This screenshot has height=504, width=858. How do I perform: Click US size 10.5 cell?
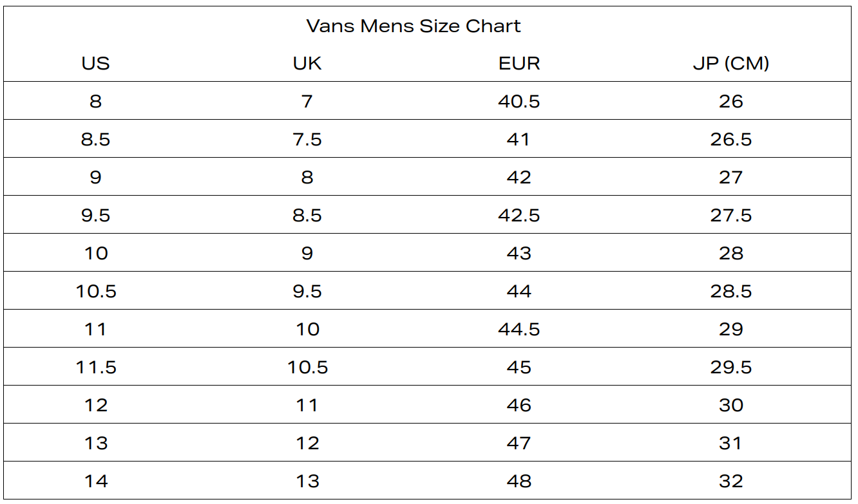click(95, 291)
